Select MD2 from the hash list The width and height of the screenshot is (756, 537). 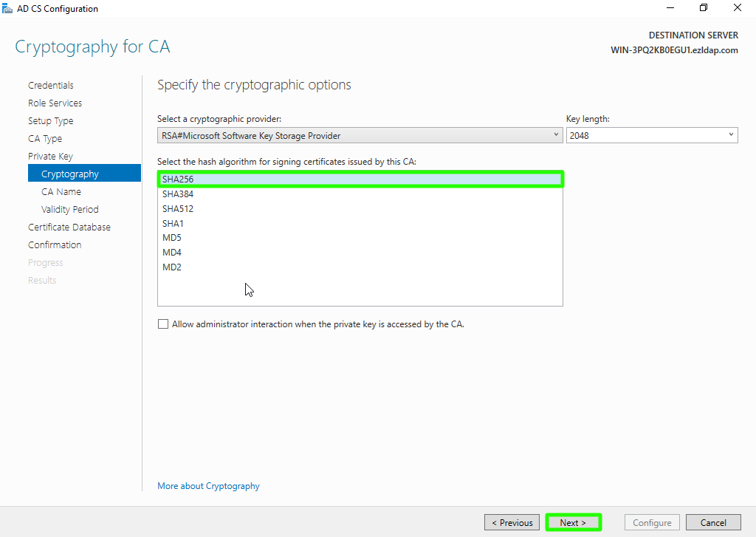pyautogui.click(x=172, y=267)
